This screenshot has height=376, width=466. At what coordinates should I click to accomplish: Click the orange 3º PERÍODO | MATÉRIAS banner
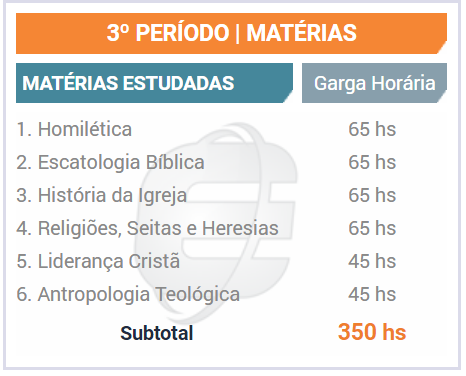coord(231,33)
